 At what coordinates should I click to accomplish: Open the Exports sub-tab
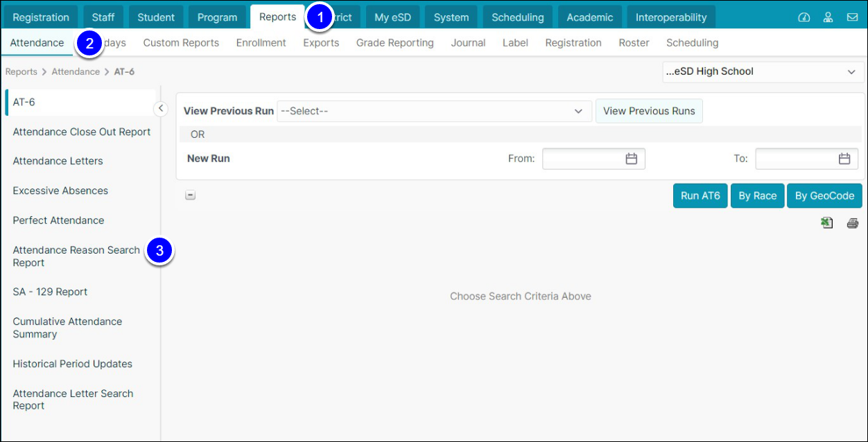pos(321,43)
